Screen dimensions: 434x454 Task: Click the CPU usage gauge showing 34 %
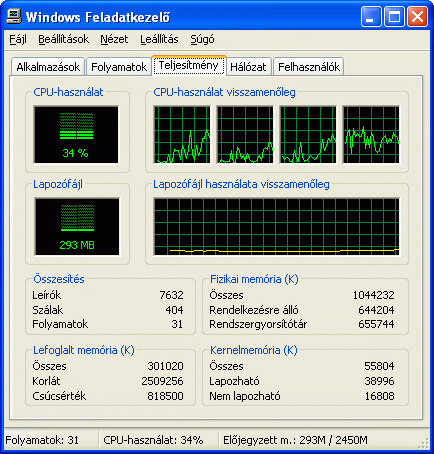click(76, 135)
